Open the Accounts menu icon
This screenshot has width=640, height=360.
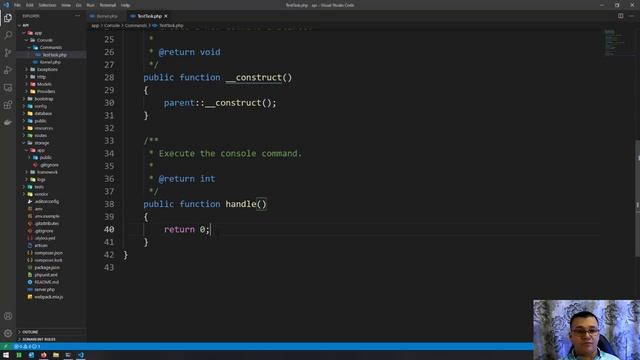click(8, 316)
